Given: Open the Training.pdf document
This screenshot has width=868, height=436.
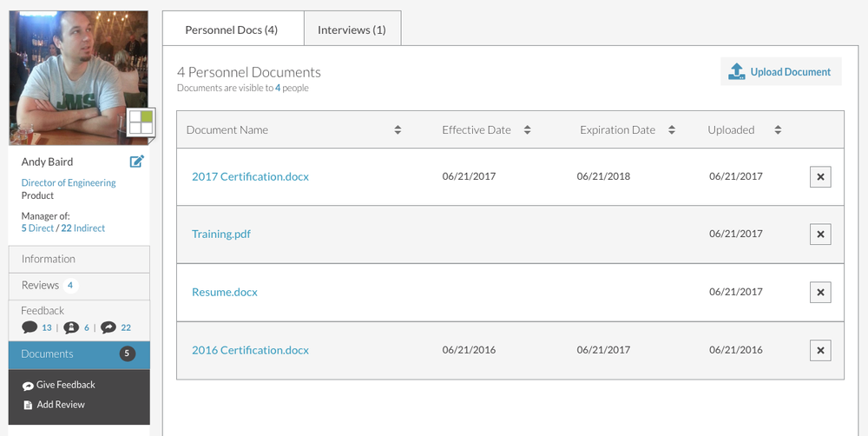Looking at the screenshot, I should coord(220,234).
